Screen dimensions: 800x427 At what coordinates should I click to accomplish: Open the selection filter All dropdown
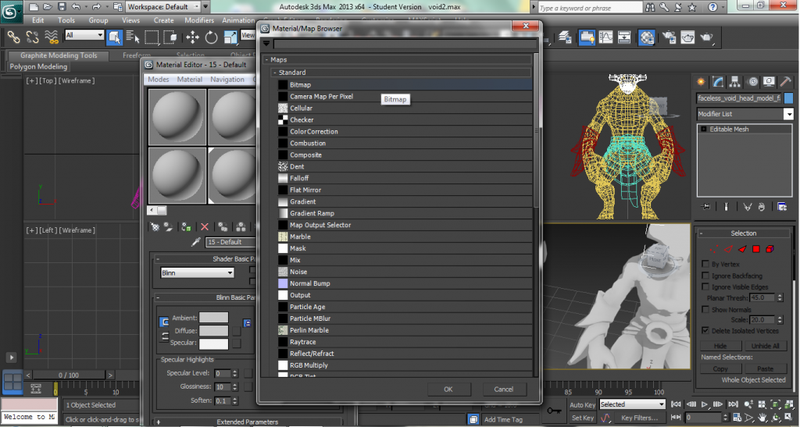[84, 35]
